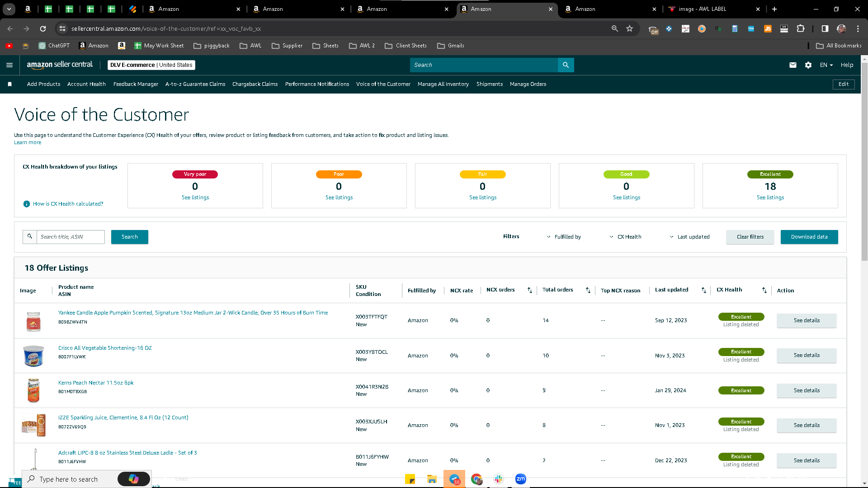Open a new browser tab
The width and height of the screenshot is (868, 488).
point(774,9)
